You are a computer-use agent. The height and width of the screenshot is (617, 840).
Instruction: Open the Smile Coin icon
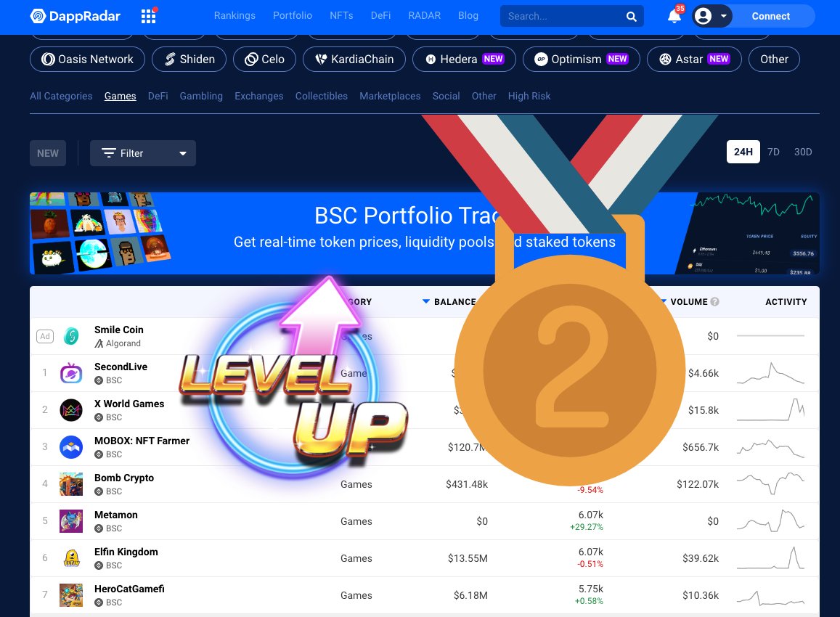71,336
